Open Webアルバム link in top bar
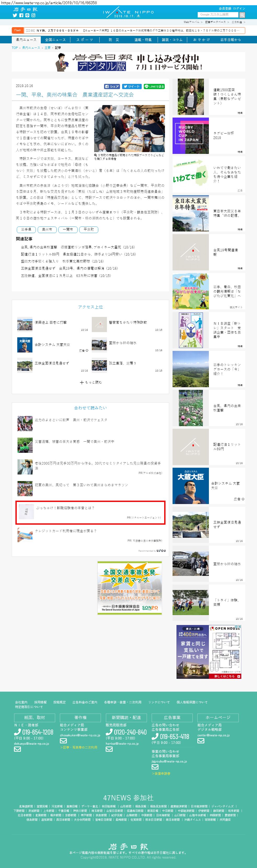257x868 pixels. coord(192,22)
